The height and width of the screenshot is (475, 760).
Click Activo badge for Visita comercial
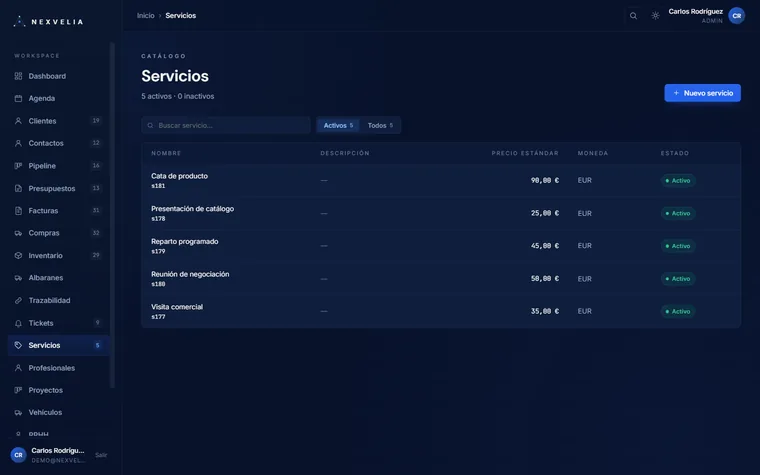(678, 311)
